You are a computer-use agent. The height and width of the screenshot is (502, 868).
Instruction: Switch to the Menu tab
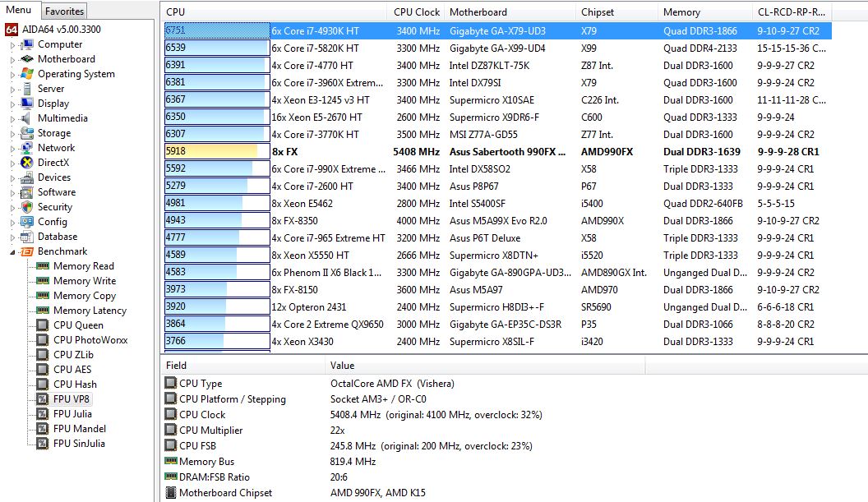[x=19, y=10]
